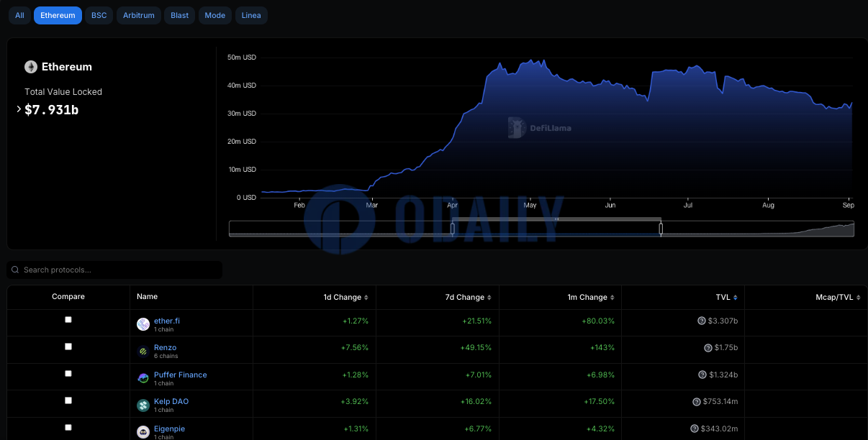
Task: Check the compare box for Renzo
Action: click(68, 346)
